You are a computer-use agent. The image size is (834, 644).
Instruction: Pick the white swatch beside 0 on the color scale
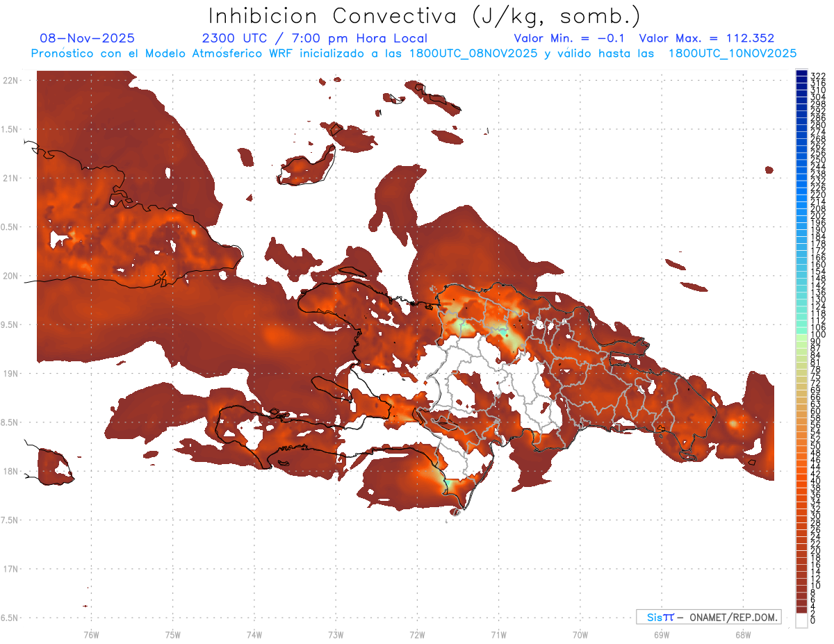(801, 620)
